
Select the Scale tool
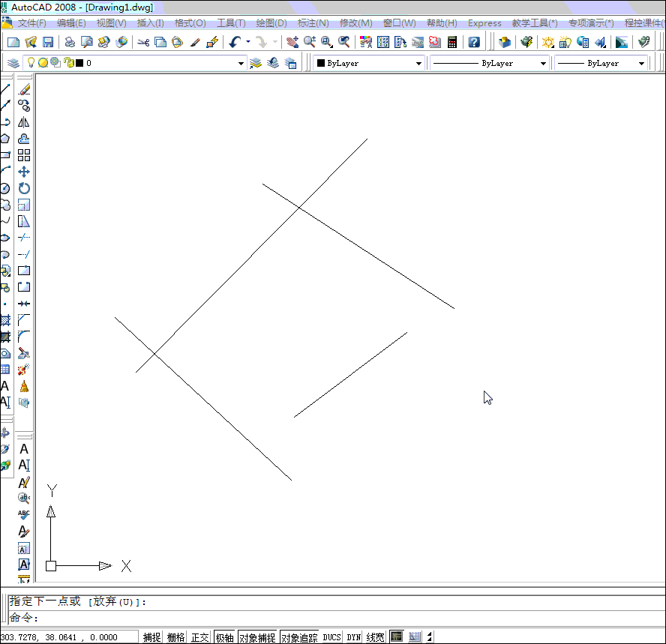[24, 205]
